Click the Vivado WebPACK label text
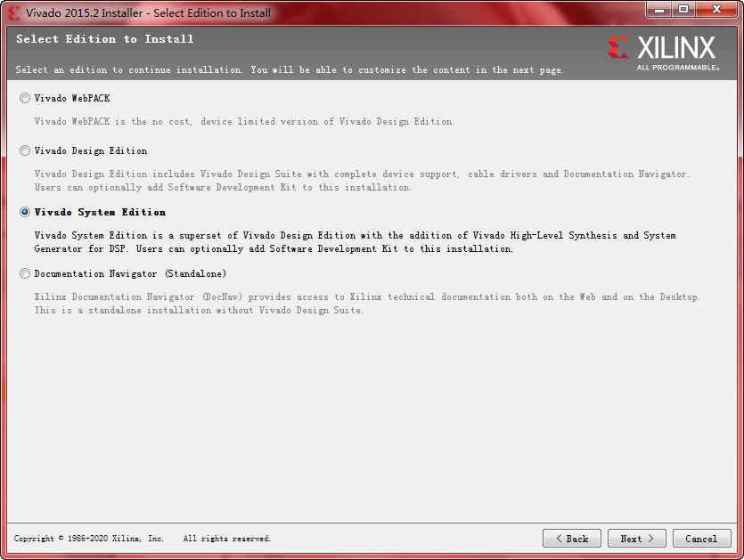This screenshot has width=744, height=560. (72, 98)
